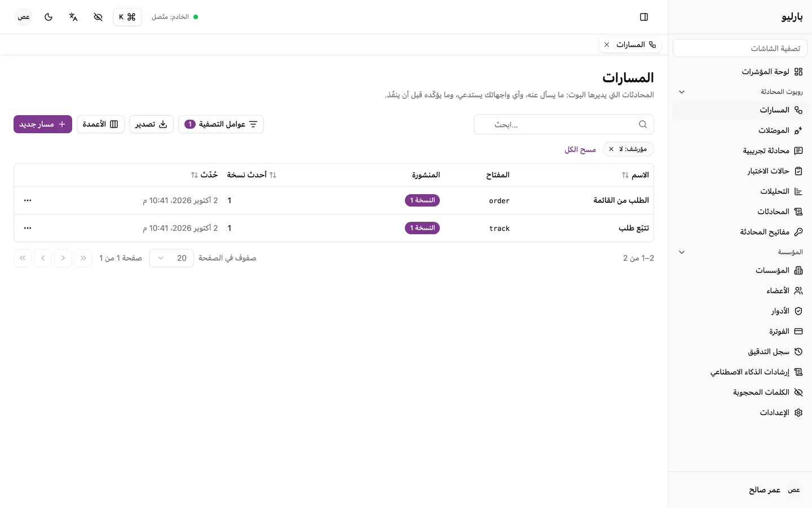Click the تصفية الشاشات filter field
This screenshot has height=508, width=812.
[740, 49]
